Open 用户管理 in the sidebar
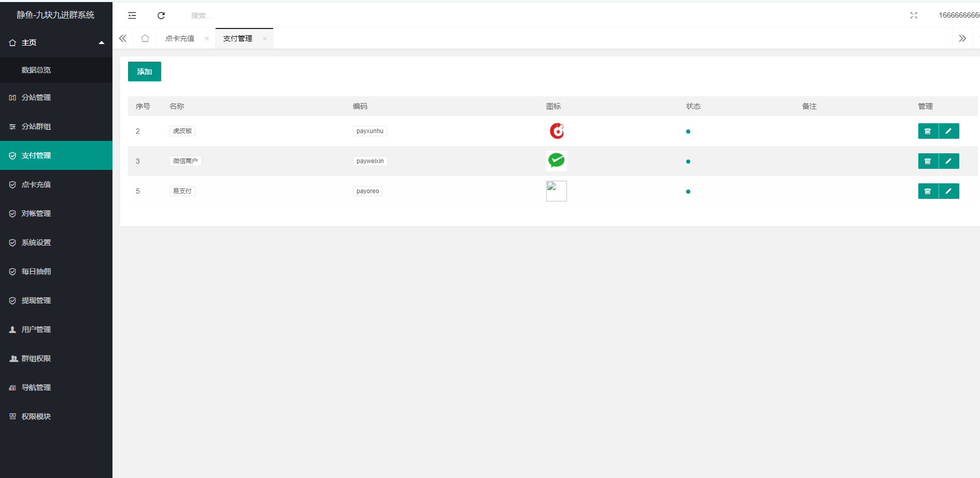Image resolution: width=980 pixels, height=478 pixels. click(x=36, y=329)
